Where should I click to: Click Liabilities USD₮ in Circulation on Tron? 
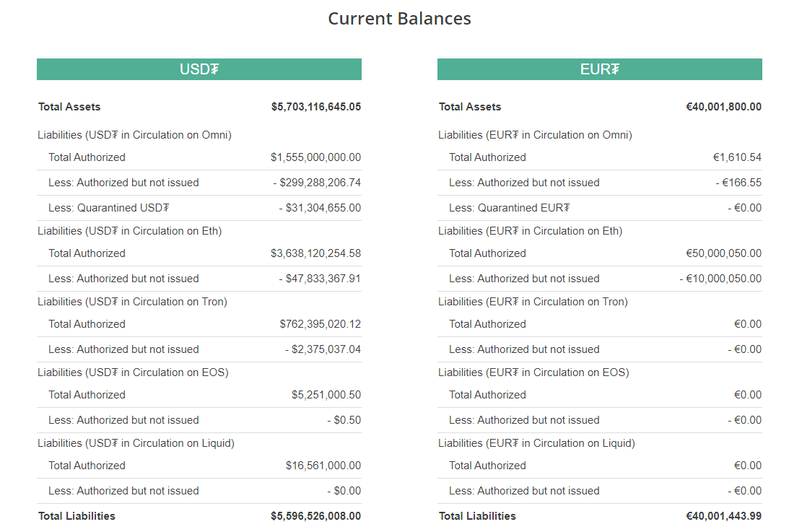133,302
